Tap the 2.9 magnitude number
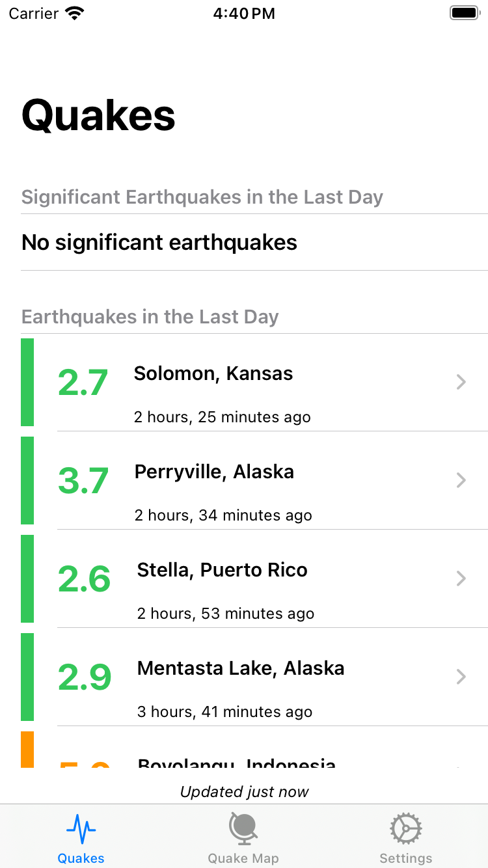488x868 pixels. 85,677
